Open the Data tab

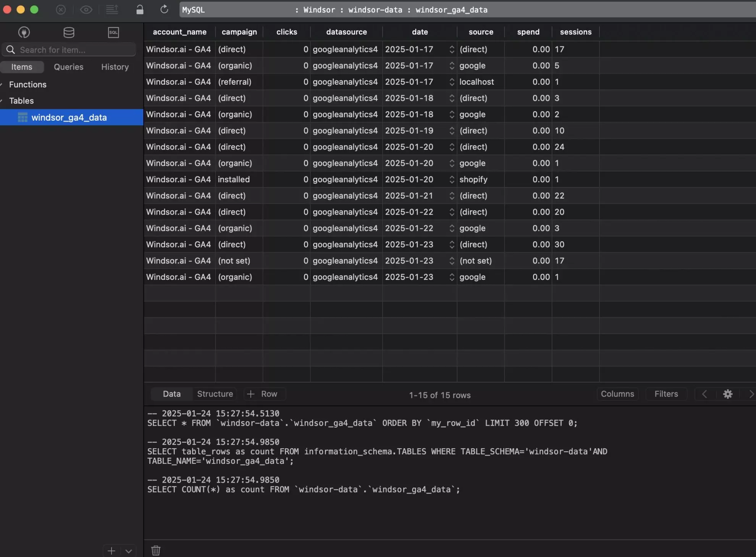click(172, 394)
